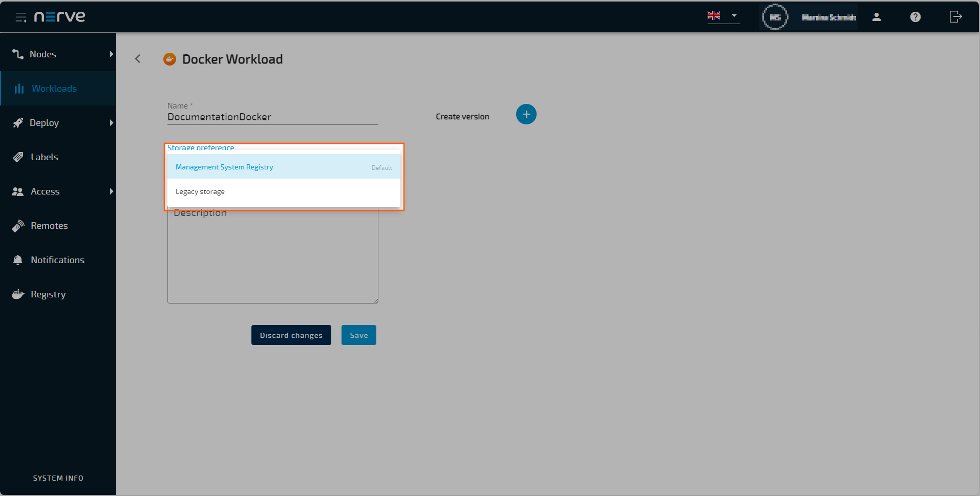980x496 pixels.
Task: Open System Info from the sidebar
Action: coord(58,478)
